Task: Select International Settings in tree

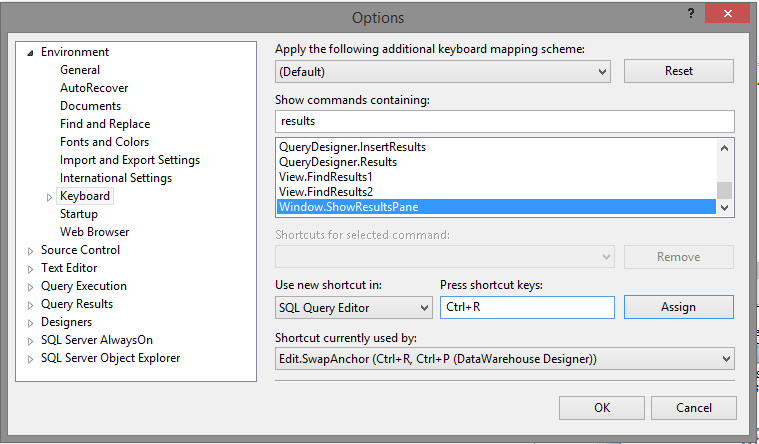Action: [x=115, y=178]
